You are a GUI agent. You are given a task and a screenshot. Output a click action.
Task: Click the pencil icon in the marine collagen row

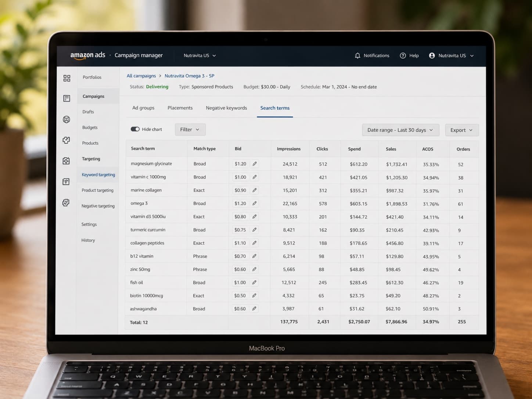(x=255, y=190)
